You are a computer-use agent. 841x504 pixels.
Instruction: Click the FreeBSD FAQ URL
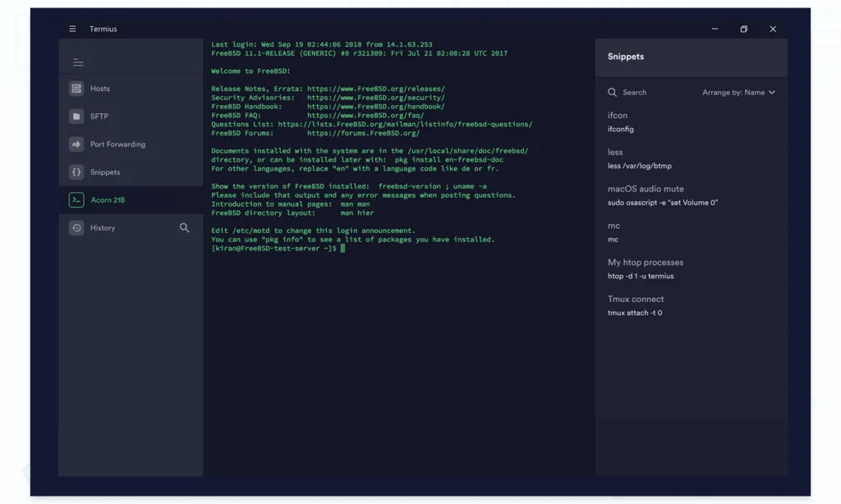[365, 115]
